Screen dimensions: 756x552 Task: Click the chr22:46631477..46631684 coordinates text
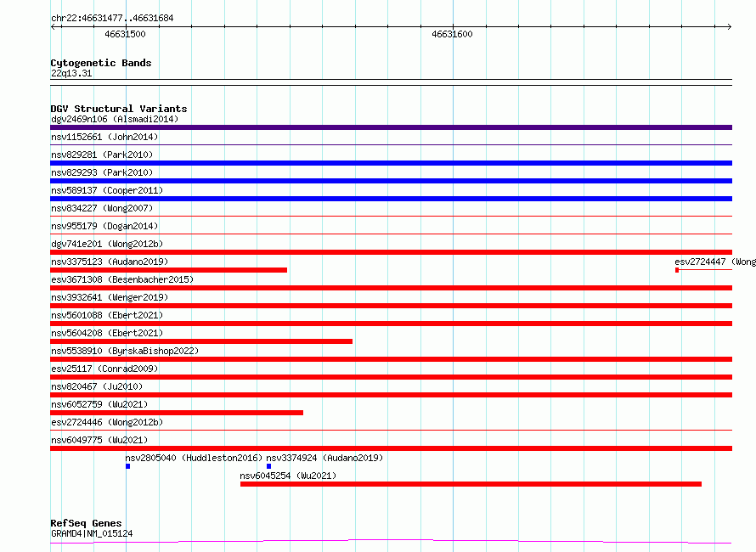coord(112,19)
